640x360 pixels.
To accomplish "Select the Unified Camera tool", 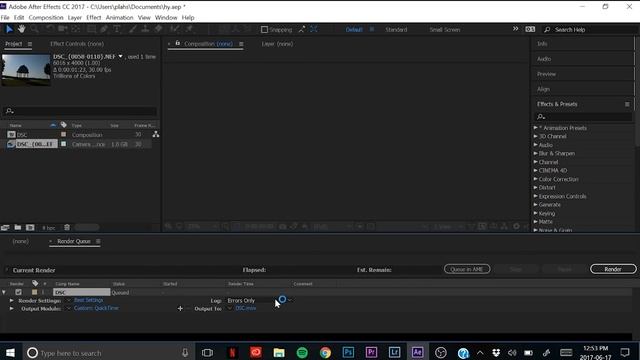I will tap(62, 29).
